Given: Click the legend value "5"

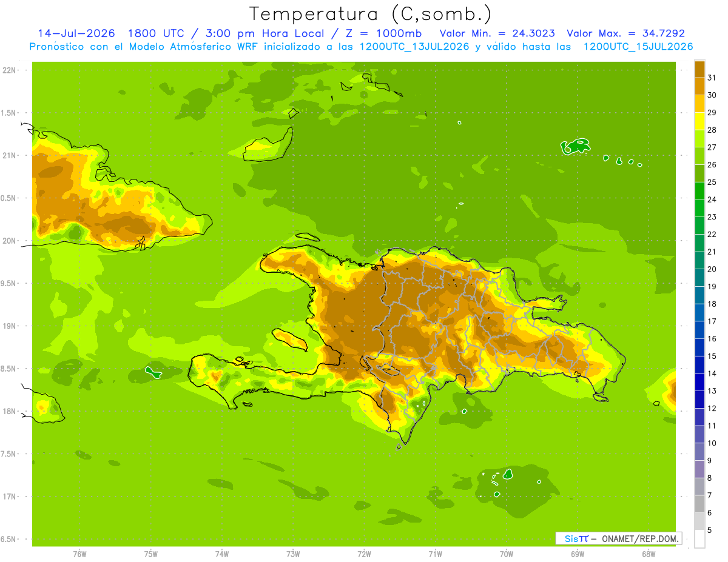Looking at the screenshot, I should [710, 530].
